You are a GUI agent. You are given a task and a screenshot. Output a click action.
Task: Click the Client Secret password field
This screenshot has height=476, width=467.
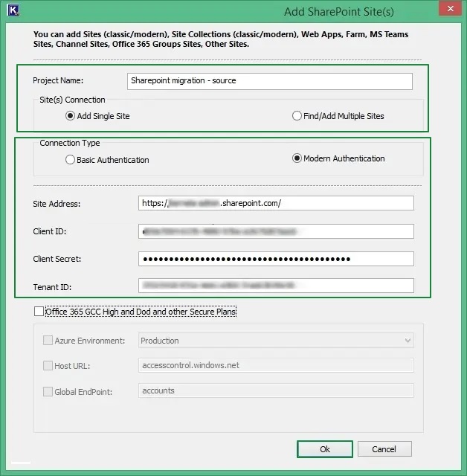click(x=276, y=259)
